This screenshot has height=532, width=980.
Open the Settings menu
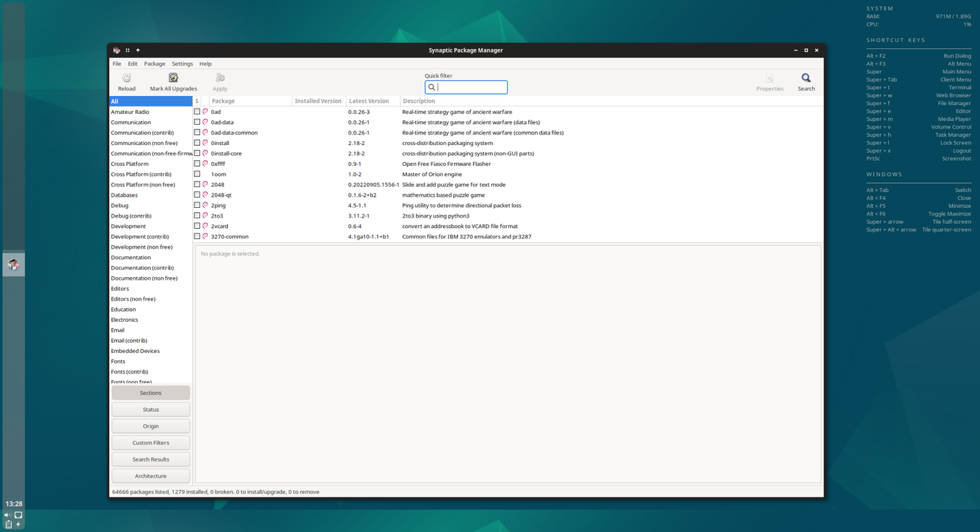tap(182, 64)
